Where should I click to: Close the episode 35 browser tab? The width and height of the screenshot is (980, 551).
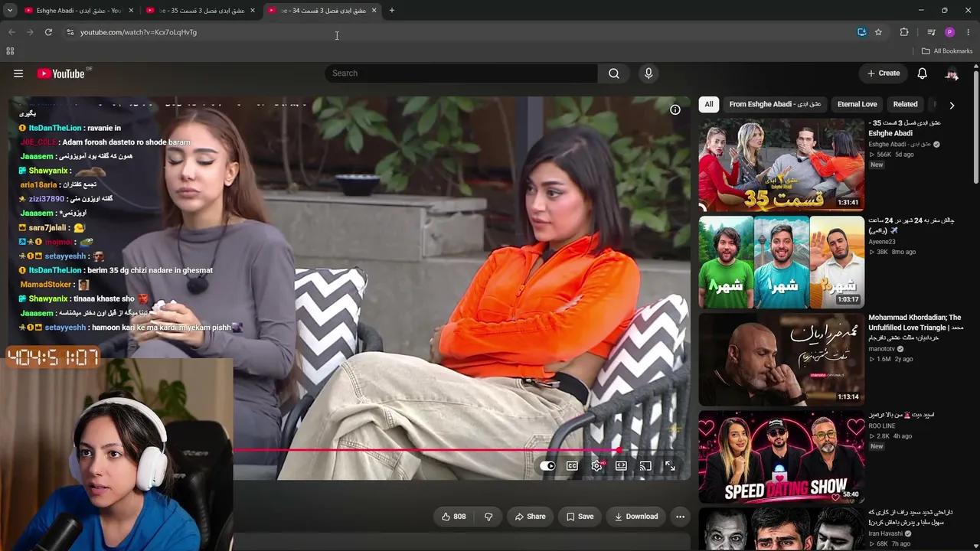(253, 11)
